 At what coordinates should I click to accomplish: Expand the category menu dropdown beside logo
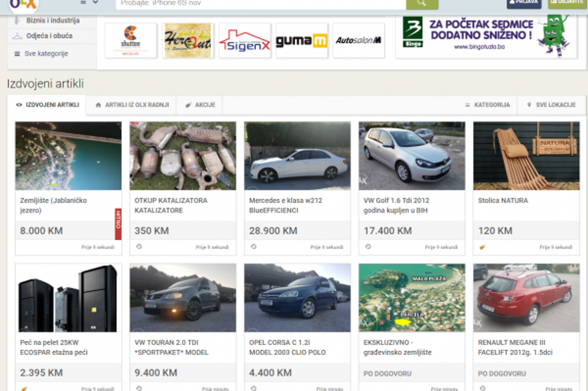(90, 2)
